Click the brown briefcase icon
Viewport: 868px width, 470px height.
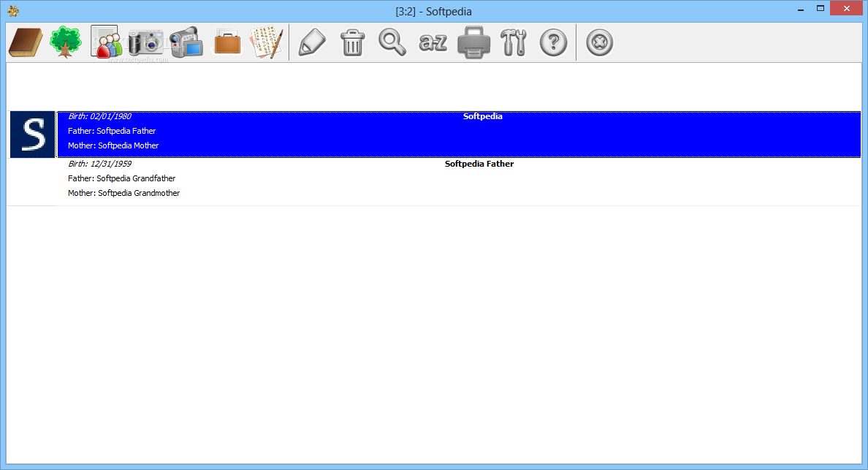227,42
